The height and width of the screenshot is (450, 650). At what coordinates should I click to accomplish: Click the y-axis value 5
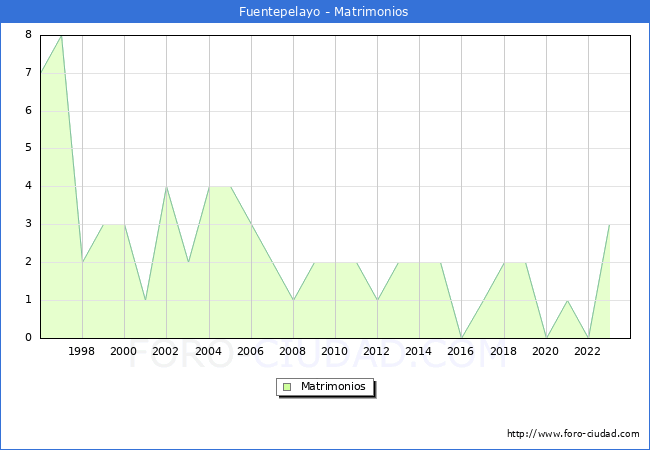pyautogui.click(x=28, y=148)
